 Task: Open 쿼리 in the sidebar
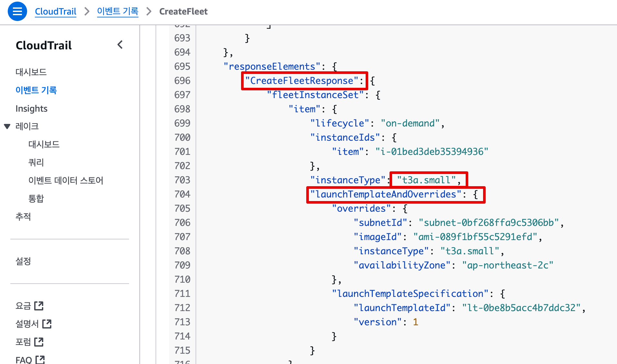tap(36, 162)
